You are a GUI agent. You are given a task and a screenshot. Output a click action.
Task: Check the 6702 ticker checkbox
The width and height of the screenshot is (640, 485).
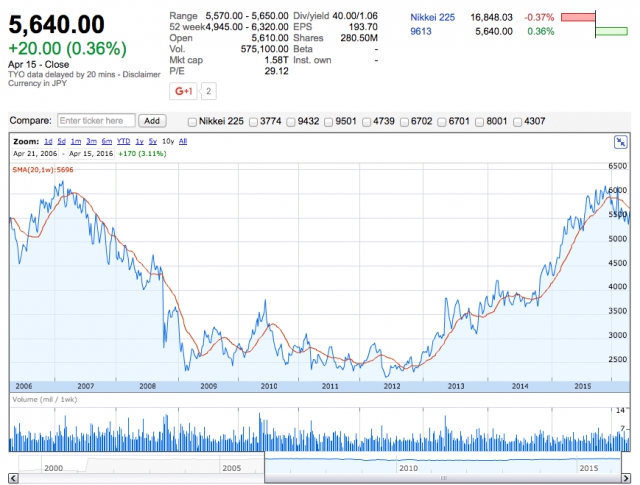point(404,122)
